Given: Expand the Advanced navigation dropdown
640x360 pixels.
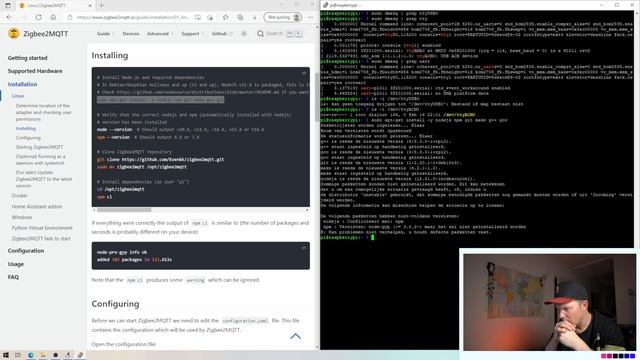Looking at the screenshot, I should [160, 33].
